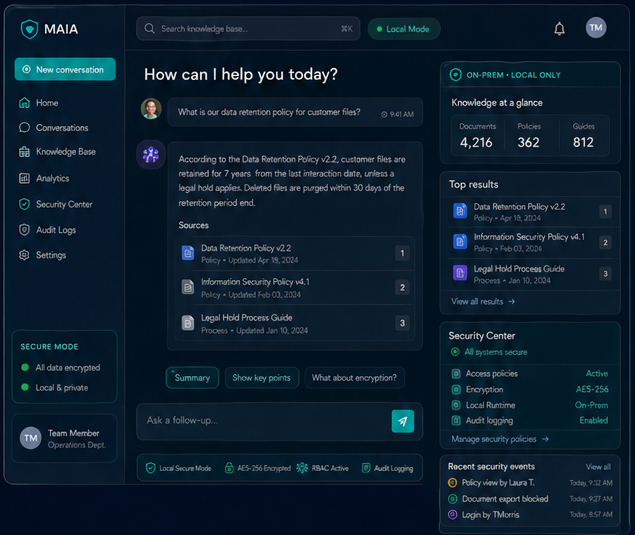Viewport: 635px width, 535px height.
Task: Send the follow-up message
Action: click(x=403, y=421)
